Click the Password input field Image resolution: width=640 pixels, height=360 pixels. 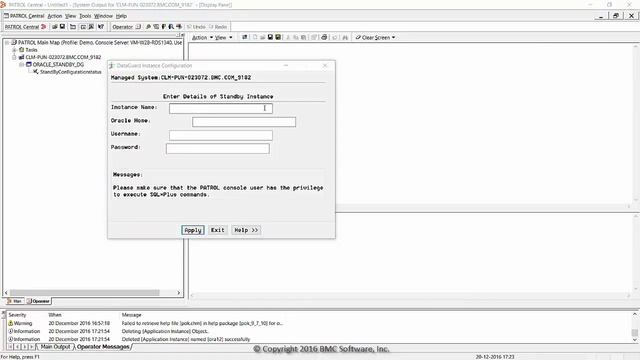tap(218, 149)
